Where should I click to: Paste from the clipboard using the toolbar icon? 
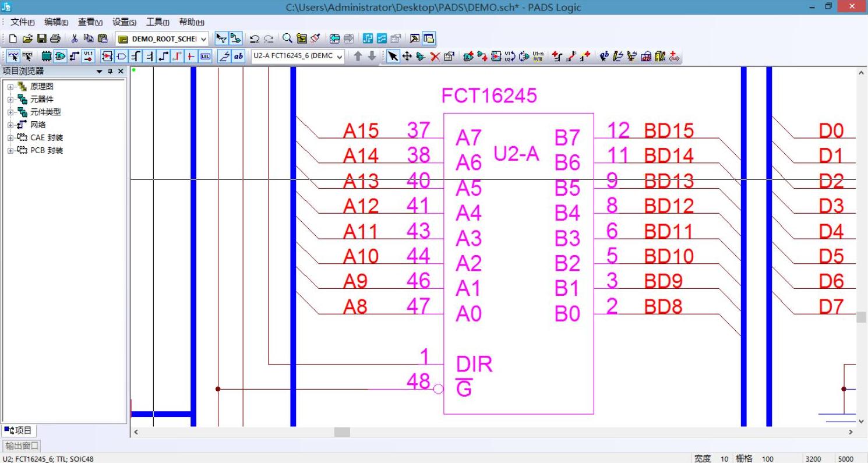[x=103, y=38]
